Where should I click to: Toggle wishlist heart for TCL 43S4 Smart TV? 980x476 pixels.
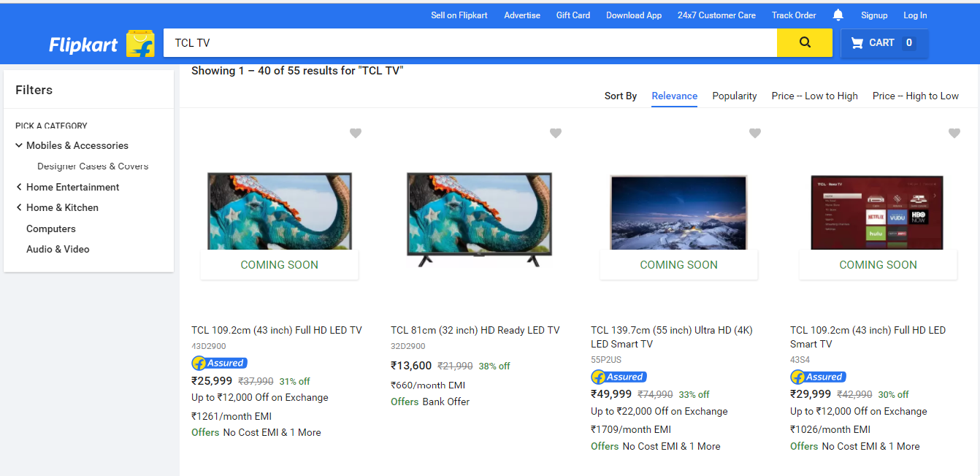coord(954,133)
